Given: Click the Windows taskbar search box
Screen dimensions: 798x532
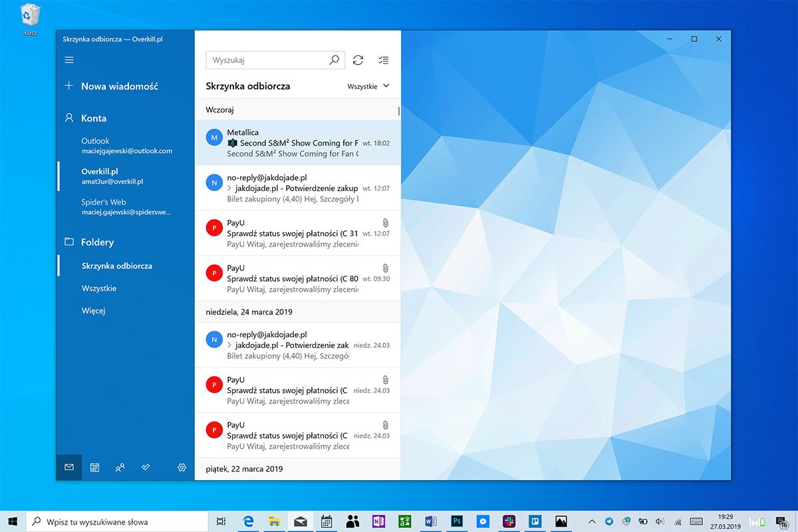Looking at the screenshot, I should pyautogui.click(x=117, y=521).
